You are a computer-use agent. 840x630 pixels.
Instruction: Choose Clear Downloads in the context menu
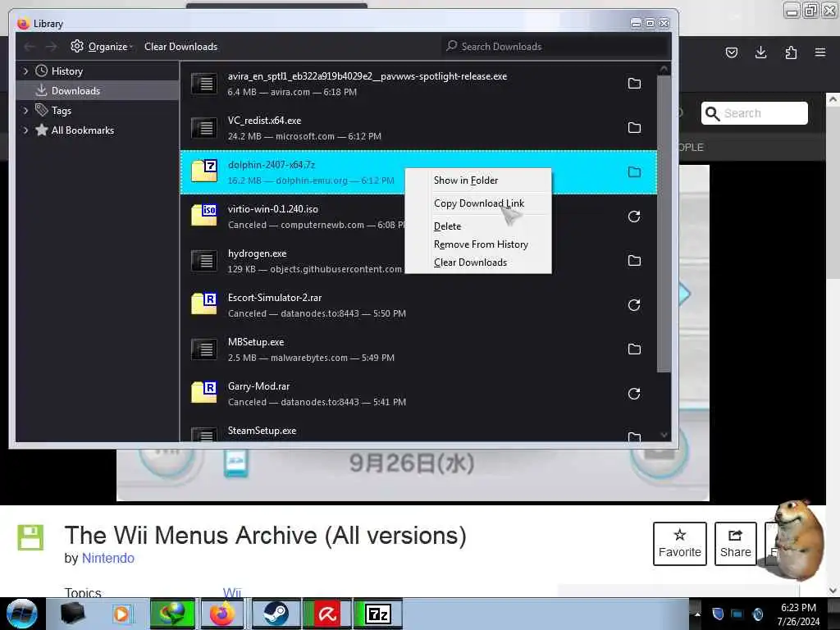click(x=478, y=262)
